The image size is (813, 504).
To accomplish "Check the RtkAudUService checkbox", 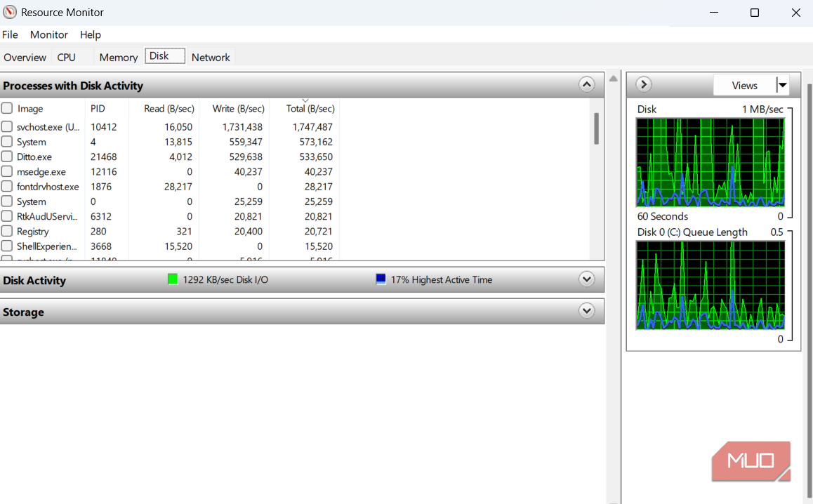I will [7, 216].
